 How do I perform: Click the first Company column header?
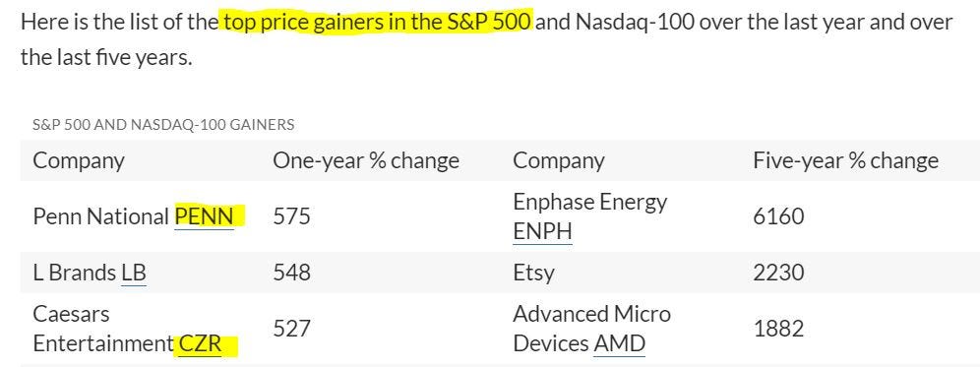(78, 161)
